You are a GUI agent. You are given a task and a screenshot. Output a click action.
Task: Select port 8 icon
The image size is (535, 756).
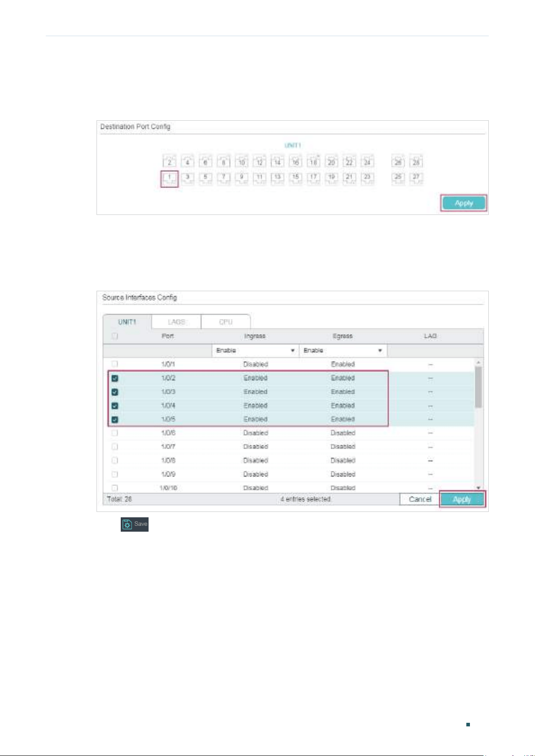pyautogui.click(x=224, y=162)
